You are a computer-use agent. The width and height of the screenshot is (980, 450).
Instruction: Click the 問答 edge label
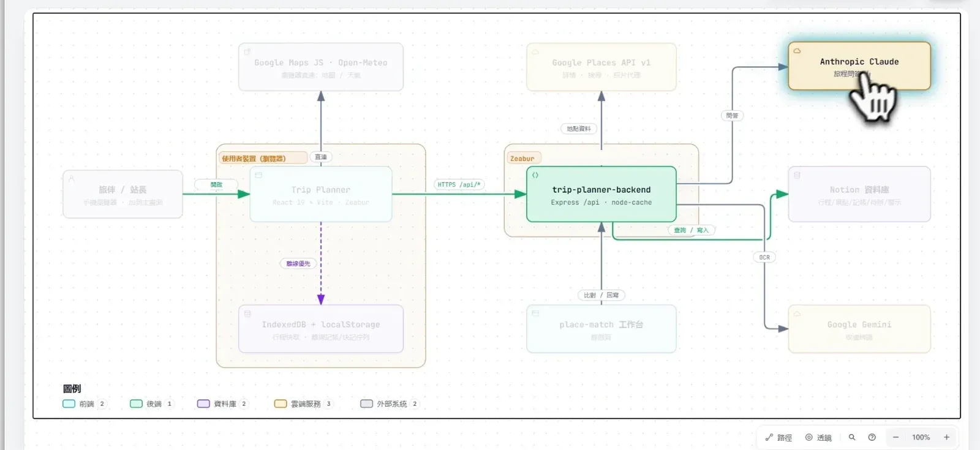point(732,115)
